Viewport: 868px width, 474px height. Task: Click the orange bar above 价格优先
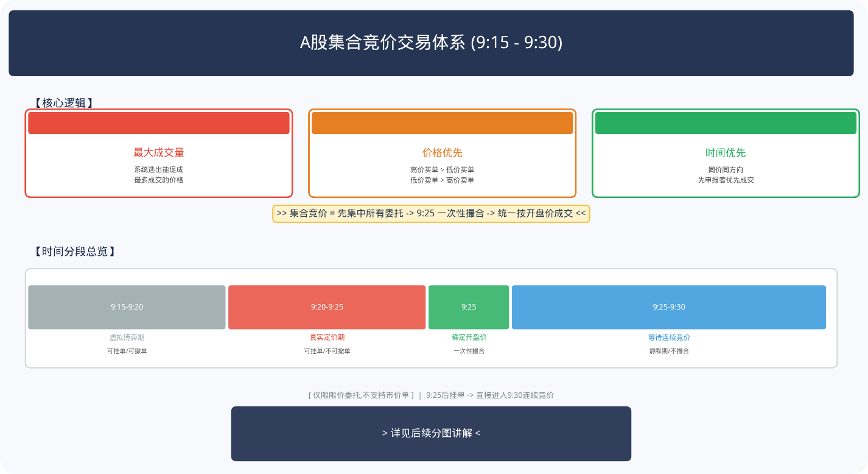(443, 123)
